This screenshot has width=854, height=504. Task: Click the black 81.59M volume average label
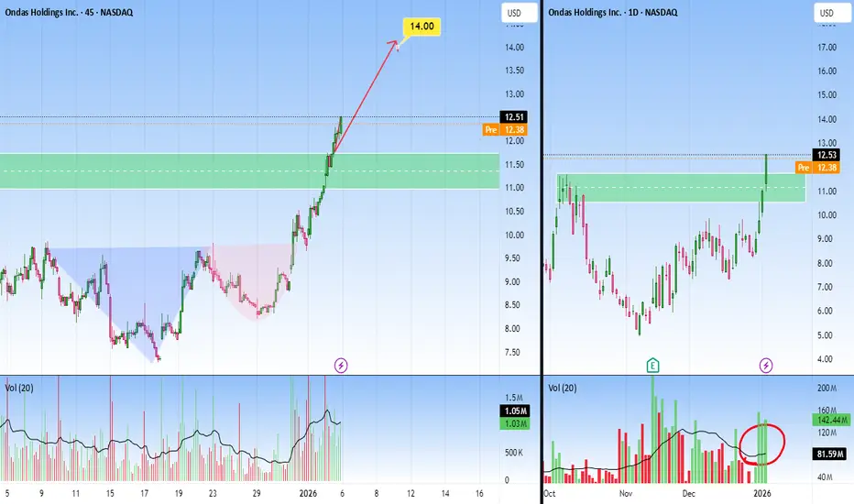click(829, 454)
